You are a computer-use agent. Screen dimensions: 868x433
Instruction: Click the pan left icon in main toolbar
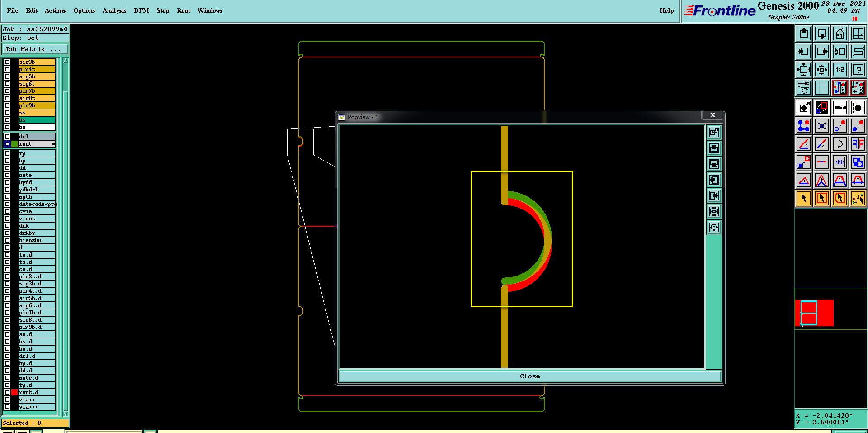(x=804, y=52)
